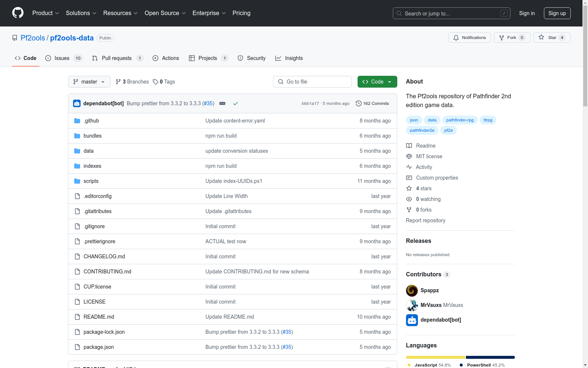Click the Sign up button
Viewport: 588px width, 368px height.
[x=557, y=13]
